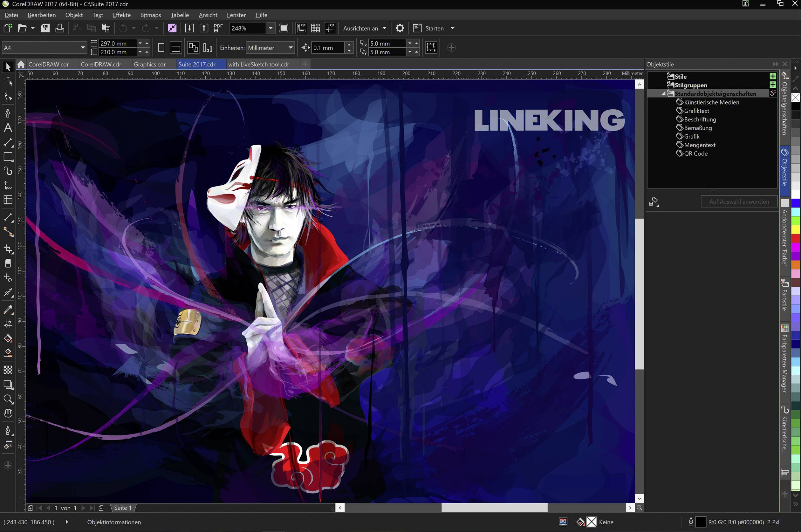This screenshot has height=532, width=801.
Task: Select the Pick tool
Action: pyautogui.click(x=8, y=67)
